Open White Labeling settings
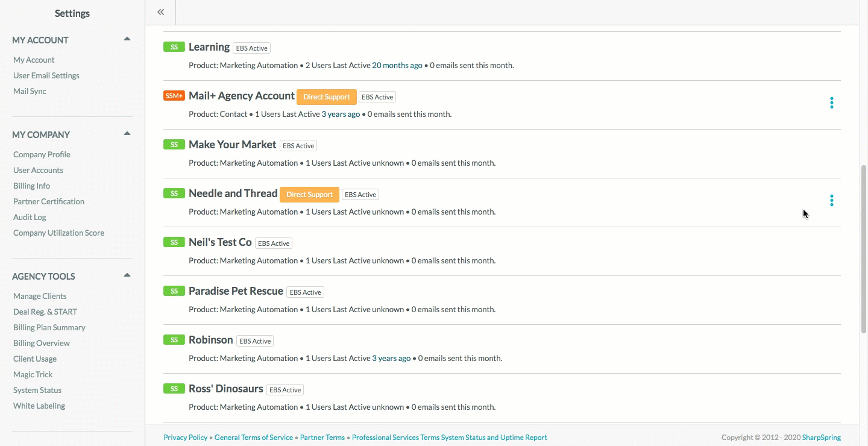Image resolution: width=868 pixels, height=446 pixels. point(39,406)
